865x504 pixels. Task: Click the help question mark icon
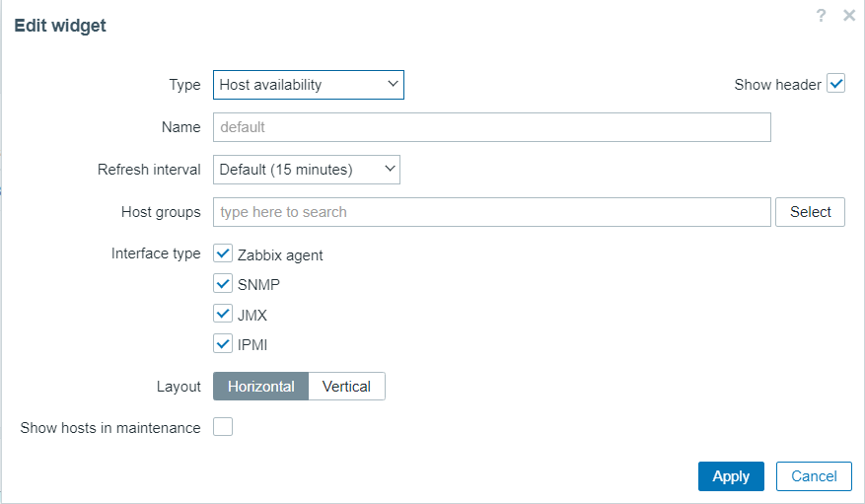(821, 16)
